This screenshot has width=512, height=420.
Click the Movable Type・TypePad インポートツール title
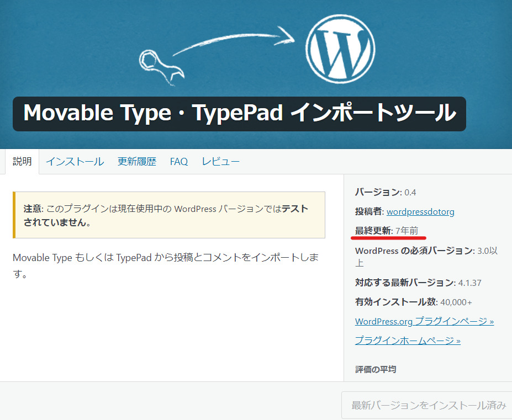(x=239, y=114)
